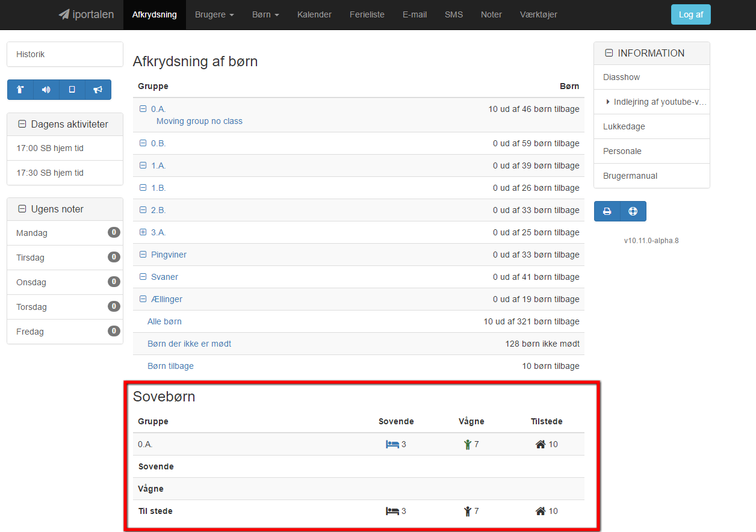
Task: Click the house icon in the 0.A. row
Action: tap(541, 444)
